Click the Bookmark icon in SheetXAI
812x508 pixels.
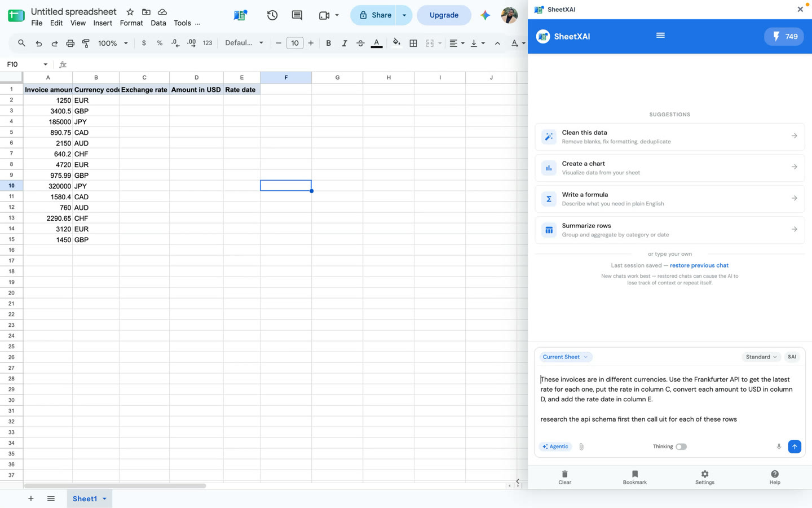coord(634,478)
